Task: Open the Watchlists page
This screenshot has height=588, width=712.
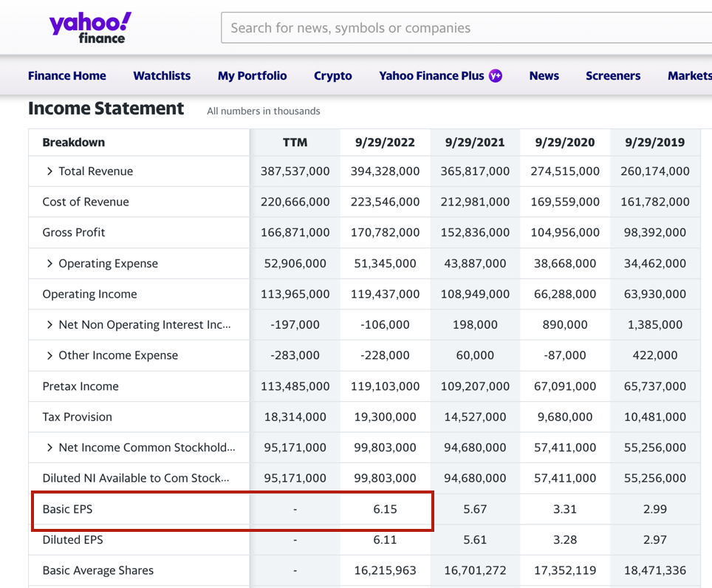Action: pyautogui.click(x=162, y=75)
